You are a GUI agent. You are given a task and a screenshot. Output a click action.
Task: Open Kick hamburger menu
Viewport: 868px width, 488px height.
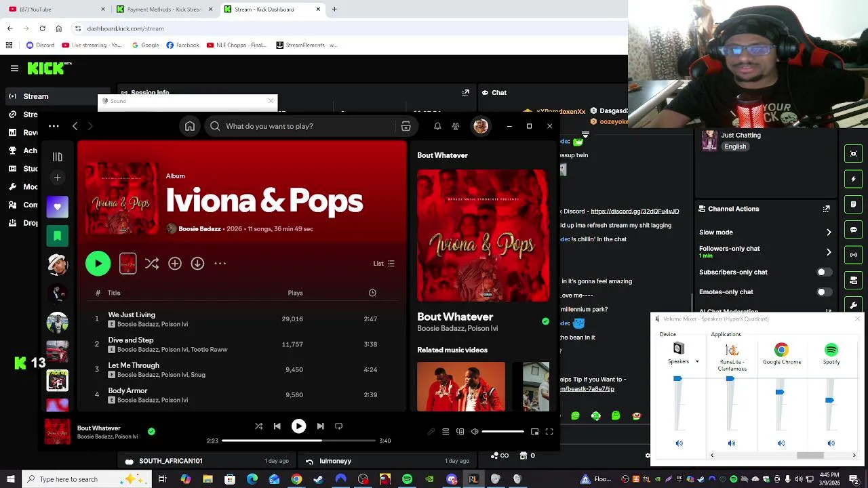pos(14,68)
